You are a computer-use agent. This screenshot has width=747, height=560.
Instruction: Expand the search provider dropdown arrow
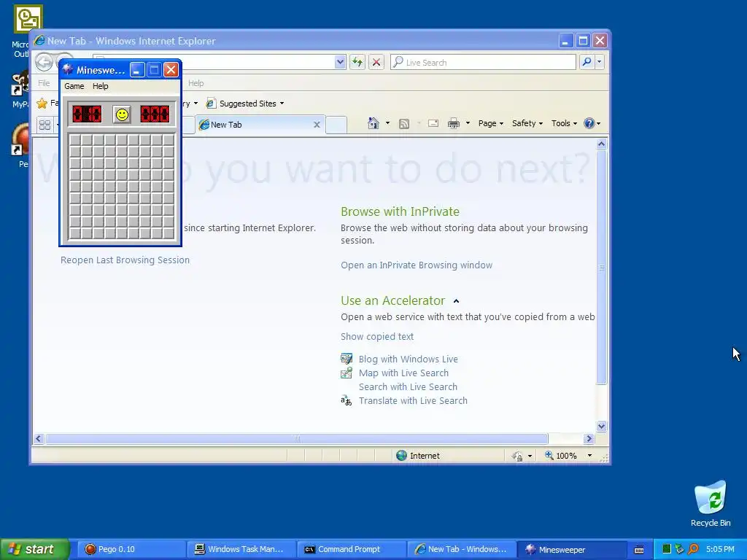[600, 61]
